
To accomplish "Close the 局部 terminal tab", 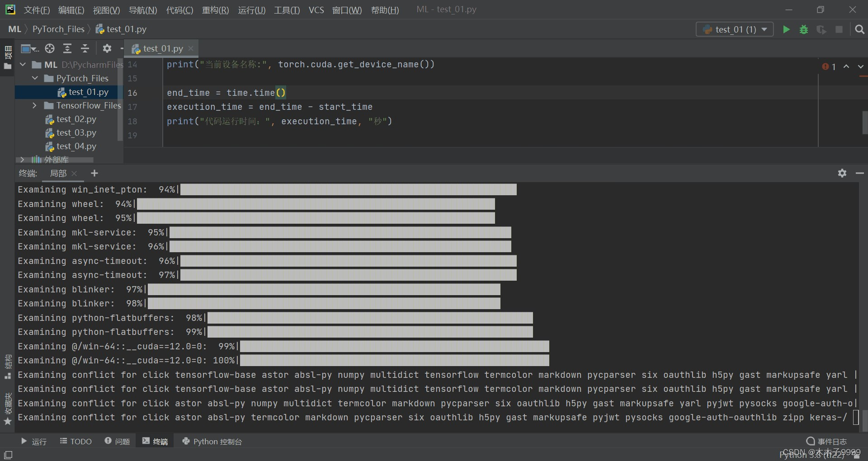I will click(74, 174).
